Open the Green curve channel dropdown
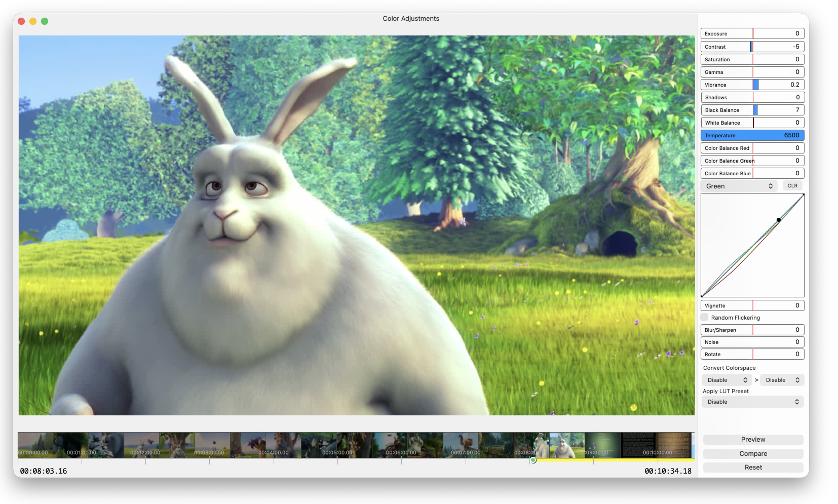The height and width of the screenshot is (504, 838). click(739, 186)
